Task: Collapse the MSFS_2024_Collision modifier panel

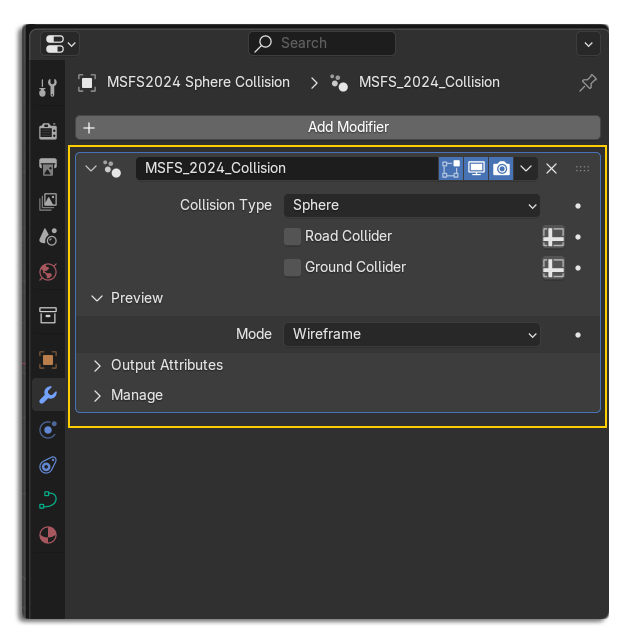Action: 91,169
